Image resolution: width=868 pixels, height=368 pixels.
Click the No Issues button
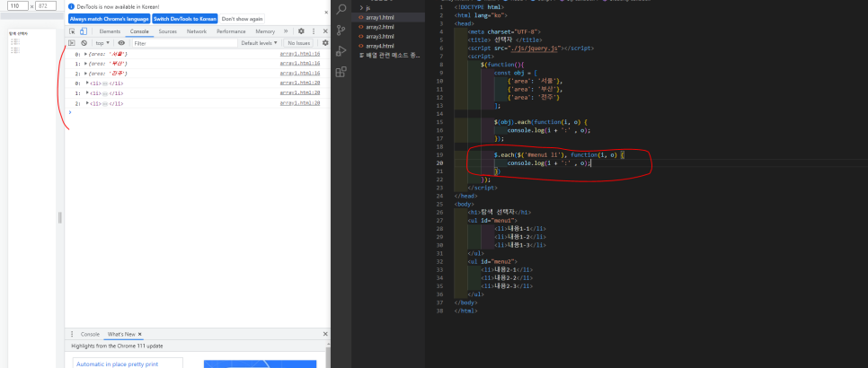point(299,42)
